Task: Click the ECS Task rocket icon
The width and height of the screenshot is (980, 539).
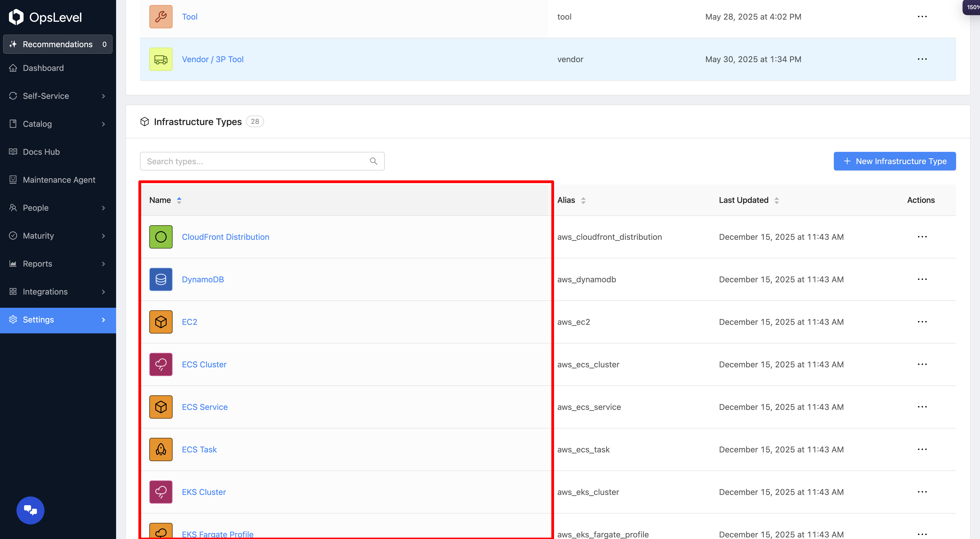Action: tap(161, 449)
